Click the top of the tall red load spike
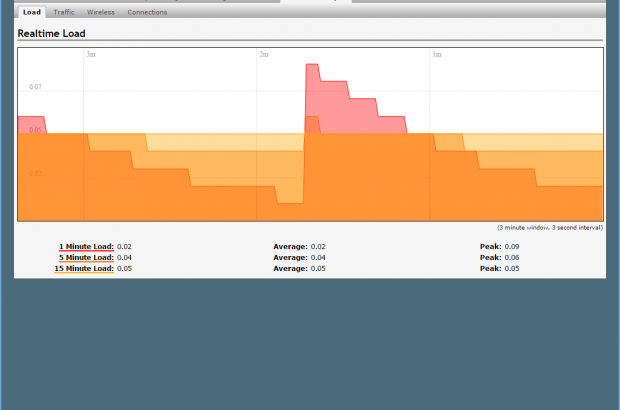Viewport: 620px width, 410px height. (312, 66)
